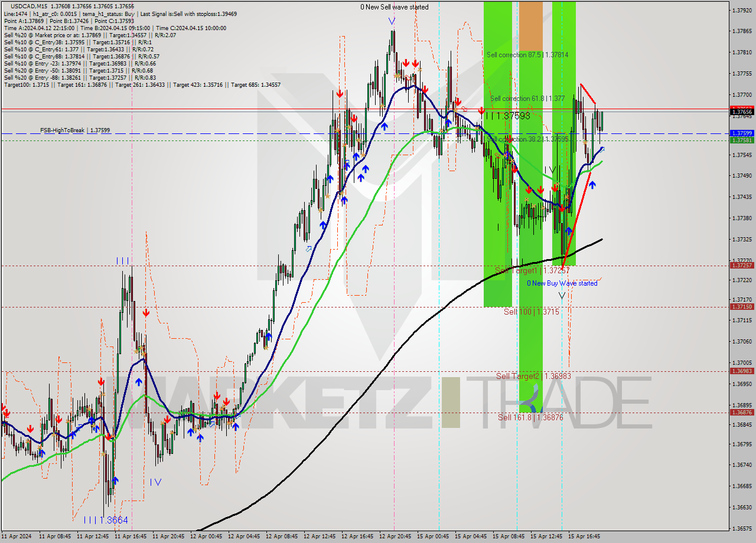Click the 1.37060 price scale value
756x543 pixels.
(x=742, y=342)
